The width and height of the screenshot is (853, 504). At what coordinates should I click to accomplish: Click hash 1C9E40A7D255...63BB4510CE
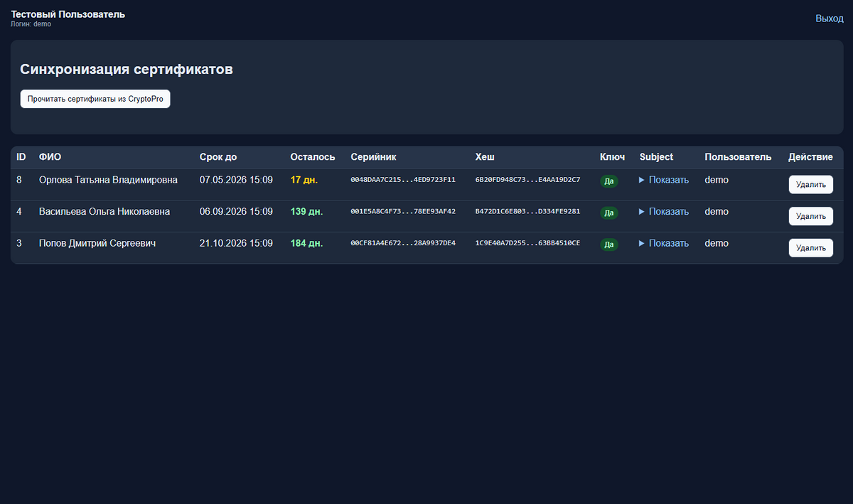(527, 243)
